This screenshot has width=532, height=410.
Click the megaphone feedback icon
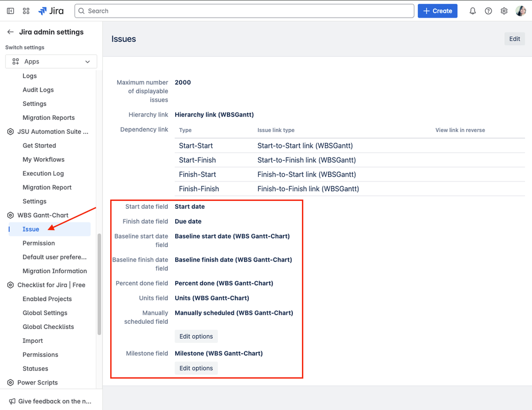12,401
